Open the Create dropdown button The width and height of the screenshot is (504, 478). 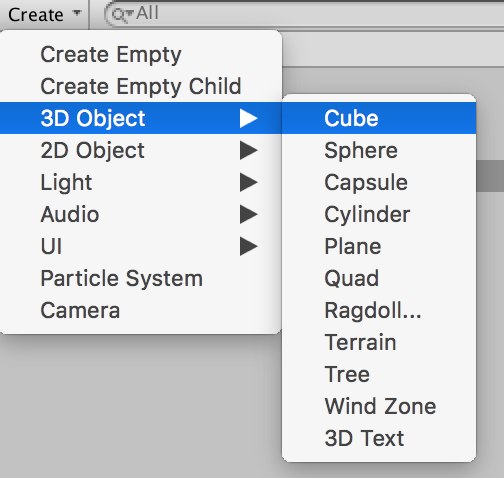click(44, 15)
